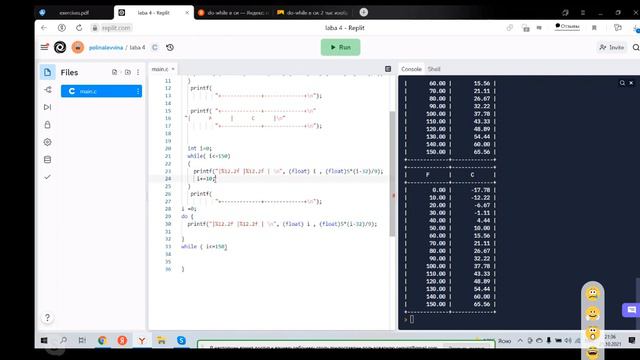Switch to the Shell tab
The width and height of the screenshot is (640, 360).
434,69
